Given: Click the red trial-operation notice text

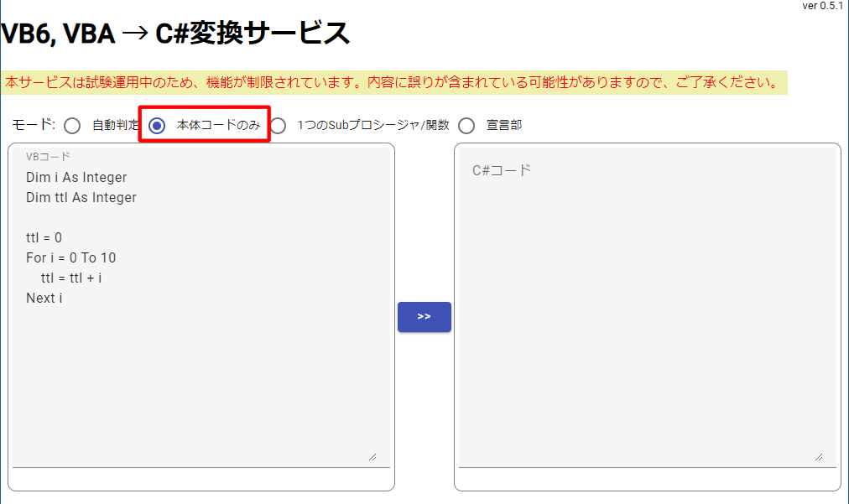Looking at the screenshot, I should tap(392, 82).
